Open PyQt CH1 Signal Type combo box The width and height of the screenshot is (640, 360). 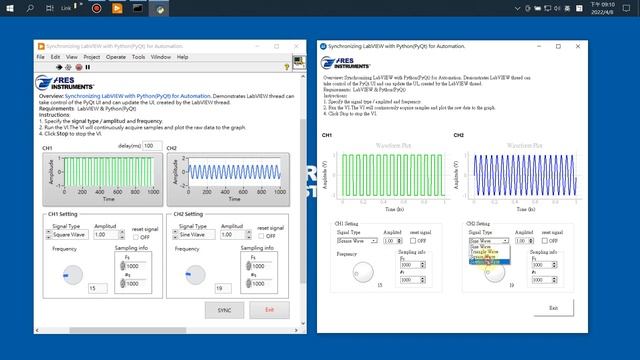(x=357, y=241)
